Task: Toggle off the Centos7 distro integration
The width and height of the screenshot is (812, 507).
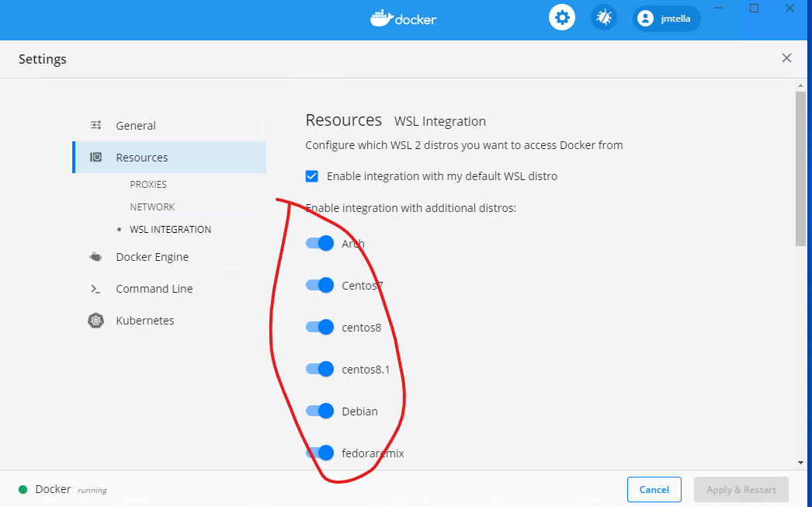Action: pos(320,285)
